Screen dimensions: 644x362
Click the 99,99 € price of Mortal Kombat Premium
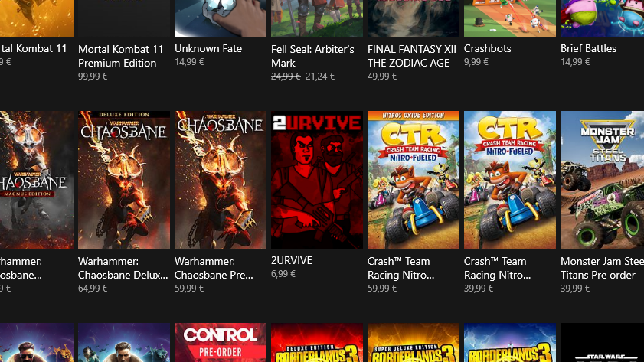tap(93, 77)
